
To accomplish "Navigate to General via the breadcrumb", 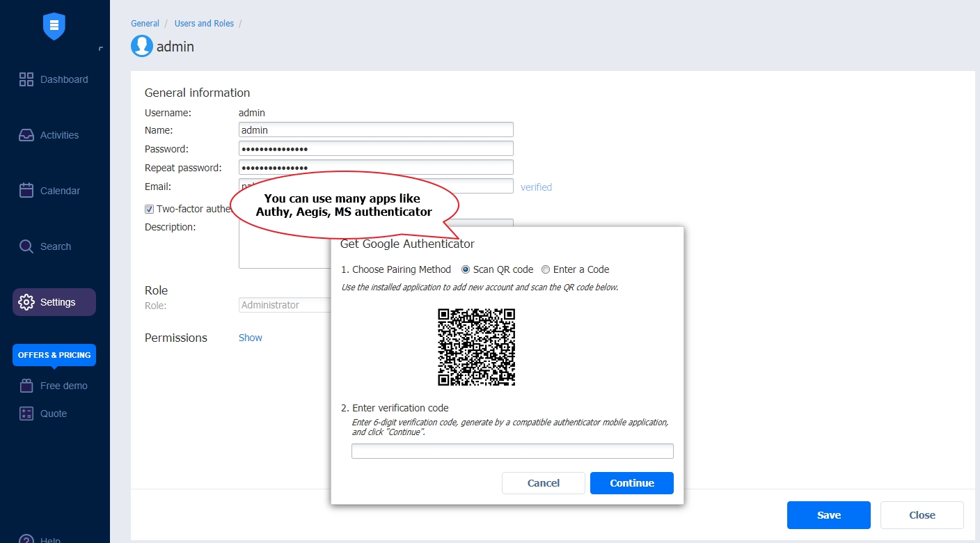I will tap(145, 23).
